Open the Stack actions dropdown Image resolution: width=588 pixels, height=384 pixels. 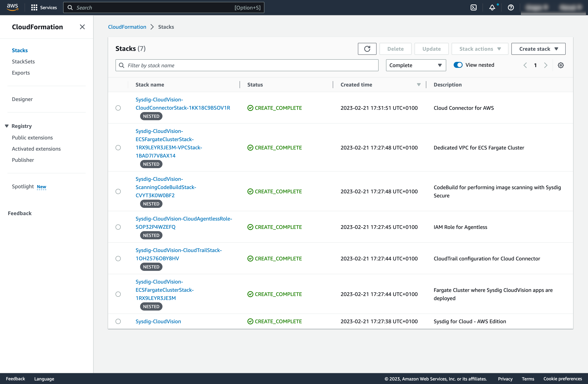(480, 49)
